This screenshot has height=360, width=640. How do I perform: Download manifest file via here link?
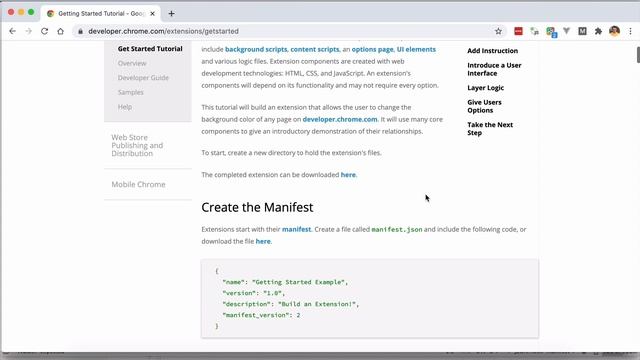pyautogui.click(x=263, y=241)
